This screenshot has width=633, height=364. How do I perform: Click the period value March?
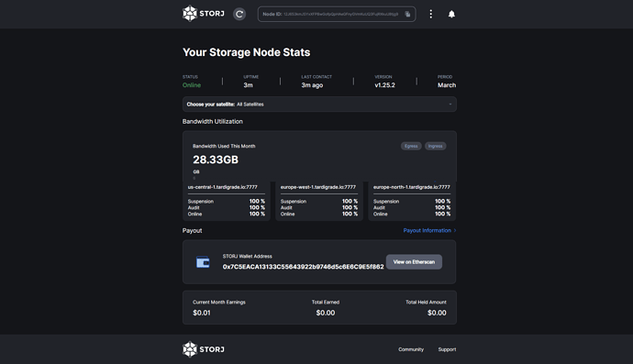click(447, 85)
